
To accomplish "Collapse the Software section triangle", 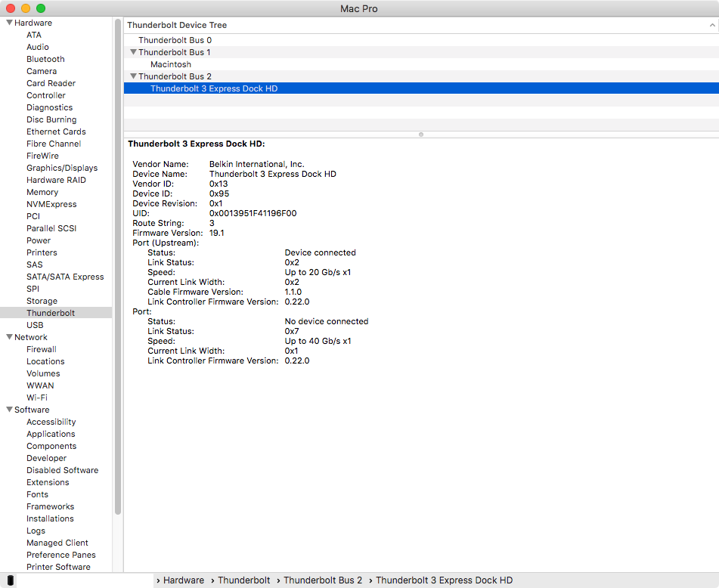I will [9, 410].
